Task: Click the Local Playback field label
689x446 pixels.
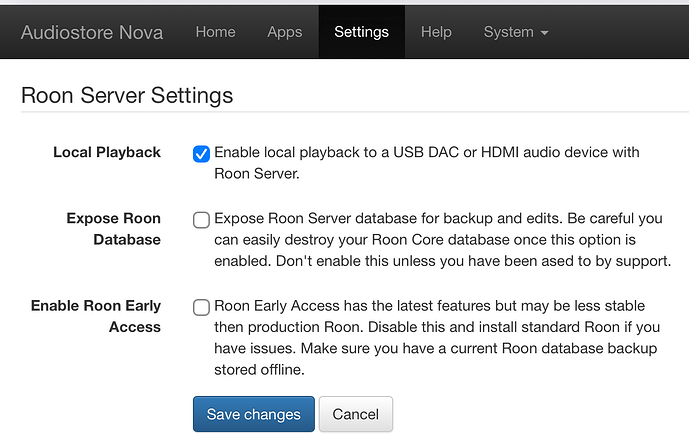Action: (x=107, y=153)
